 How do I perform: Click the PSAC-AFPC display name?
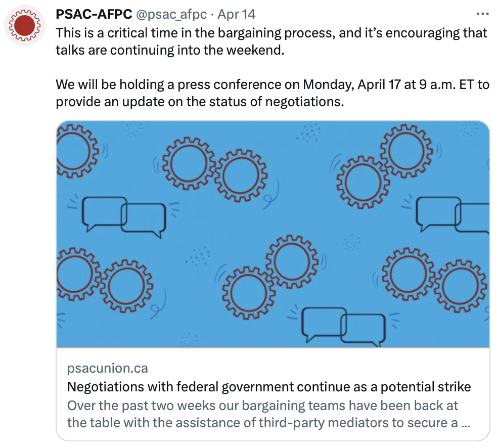[x=94, y=14]
